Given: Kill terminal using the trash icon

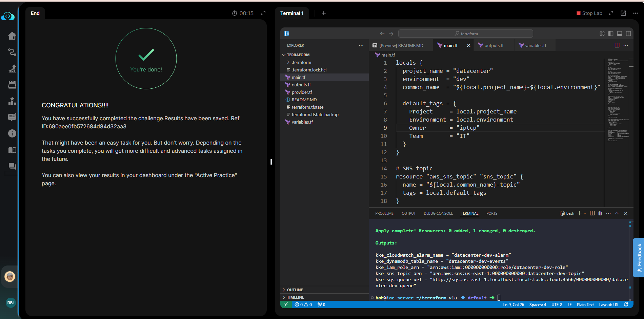Looking at the screenshot, I should 600,213.
